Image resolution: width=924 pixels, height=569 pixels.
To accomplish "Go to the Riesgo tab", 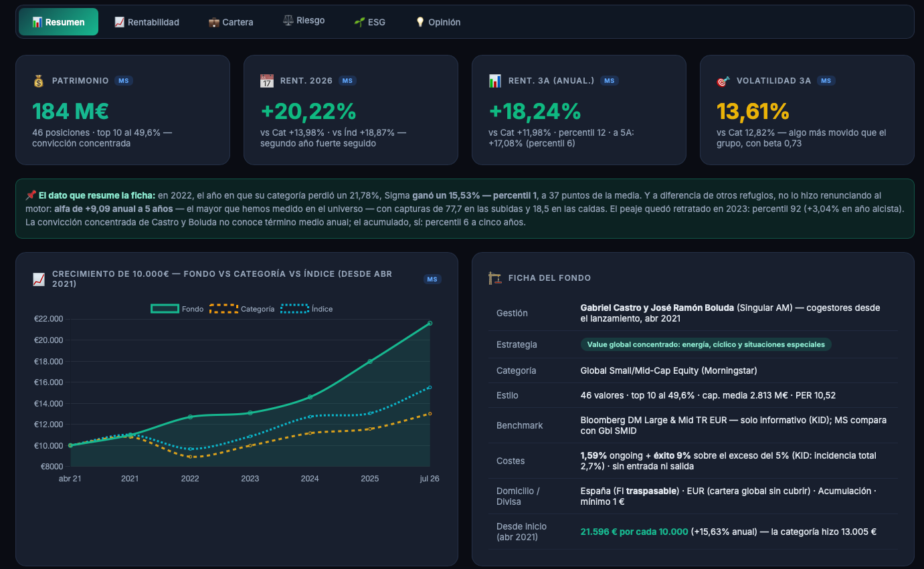I will click(x=304, y=21).
